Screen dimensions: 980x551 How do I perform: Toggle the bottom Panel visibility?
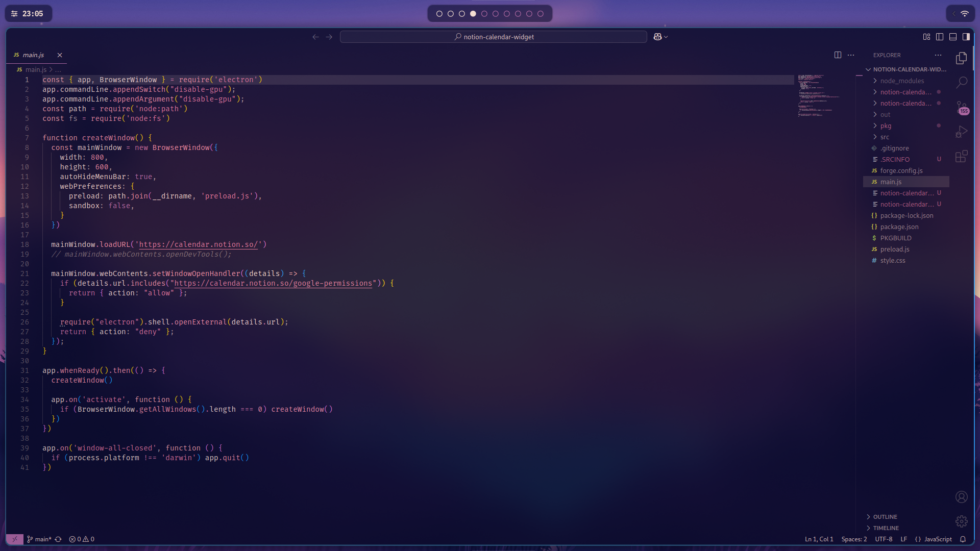point(953,37)
